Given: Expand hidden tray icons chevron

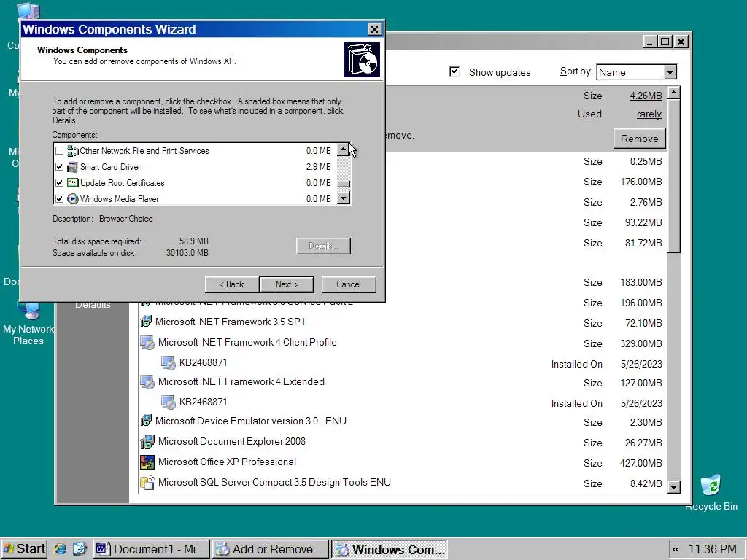Looking at the screenshot, I should click(x=676, y=550).
